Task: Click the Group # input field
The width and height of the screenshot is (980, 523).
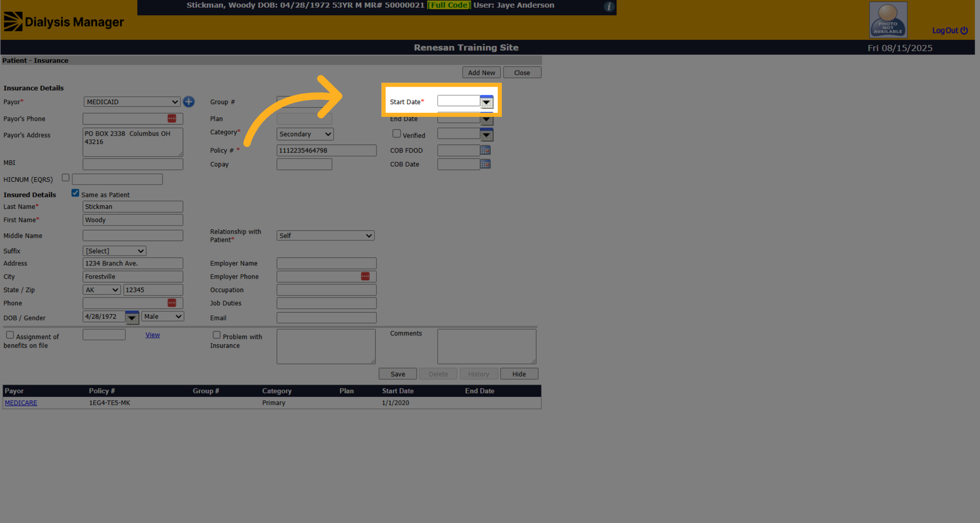Action: click(304, 102)
